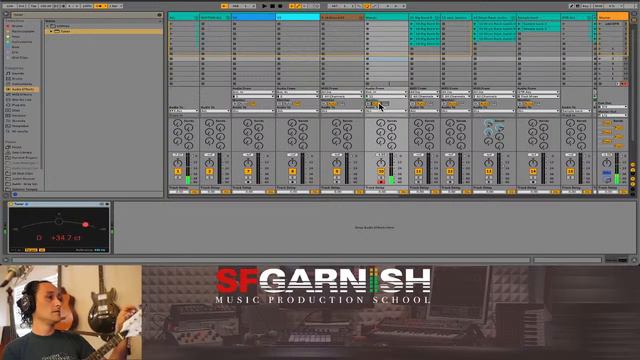The height and width of the screenshot is (360, 640).
Task: Select the Audio Effects category in the browser
Action: (22, 89)
